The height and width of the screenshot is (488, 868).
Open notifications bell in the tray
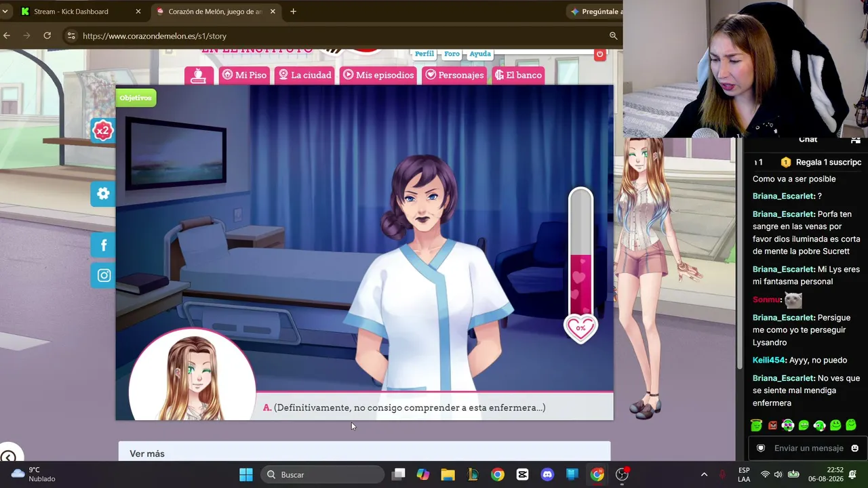coord(853,474)
